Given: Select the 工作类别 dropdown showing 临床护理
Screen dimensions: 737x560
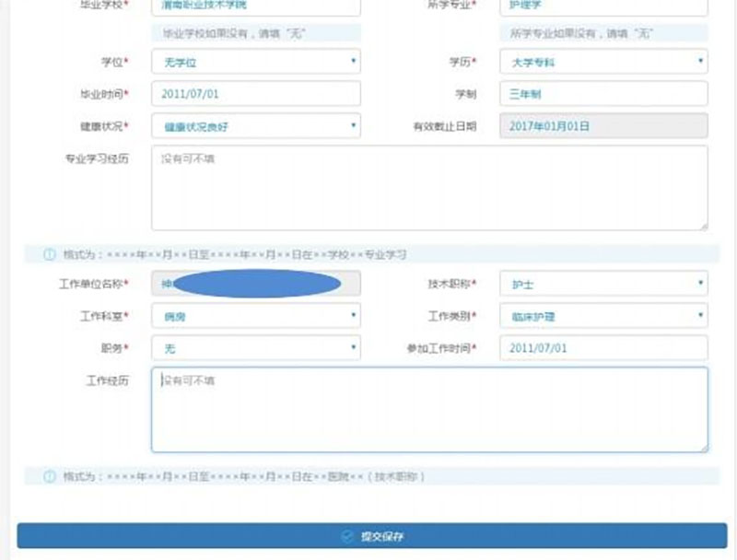Looking at the screenshot, I should point(603,316).
